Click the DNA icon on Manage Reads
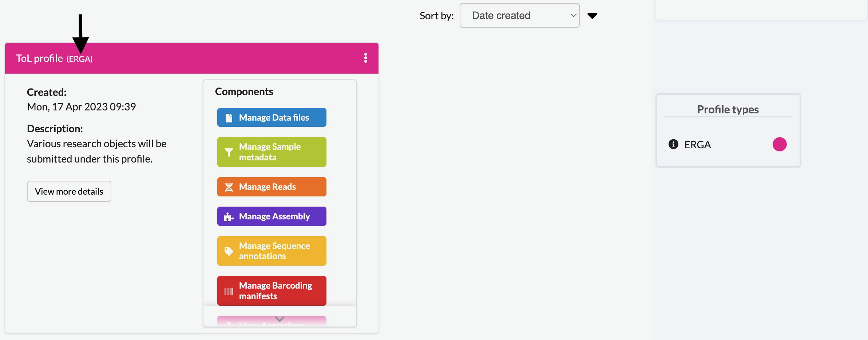868x340 pixels. 229,187
